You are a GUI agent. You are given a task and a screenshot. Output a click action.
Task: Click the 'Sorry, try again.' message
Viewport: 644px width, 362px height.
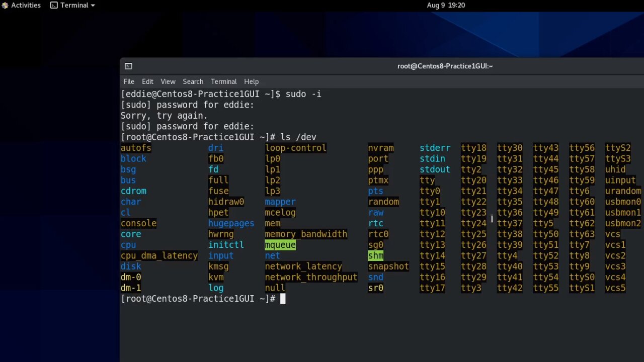164,116
